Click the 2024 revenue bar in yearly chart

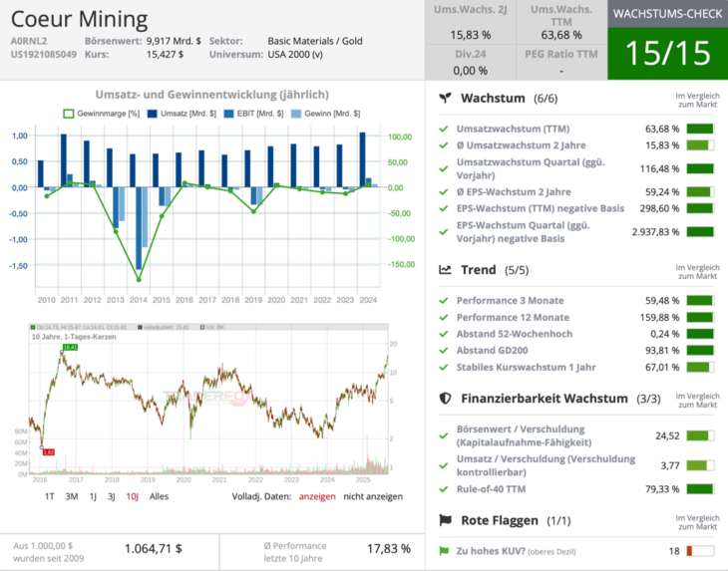pos(363,160)
